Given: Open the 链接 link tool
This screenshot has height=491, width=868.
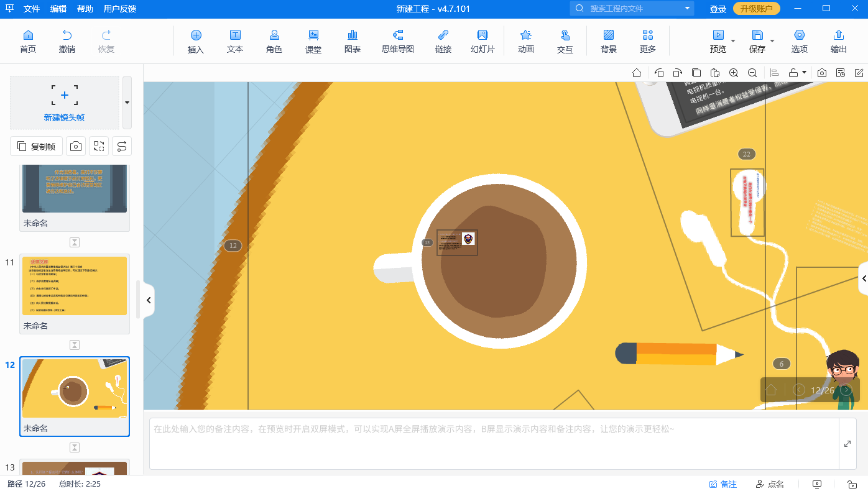Looking at the screenshot, I should tap(443, 42).
